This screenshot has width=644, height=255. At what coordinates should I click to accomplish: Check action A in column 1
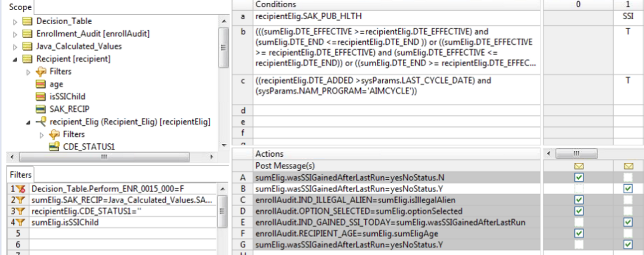(628, 177)
